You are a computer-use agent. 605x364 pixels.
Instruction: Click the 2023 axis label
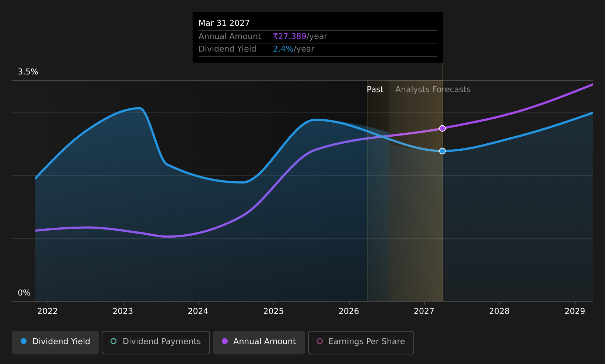click(x=123, y=311)
